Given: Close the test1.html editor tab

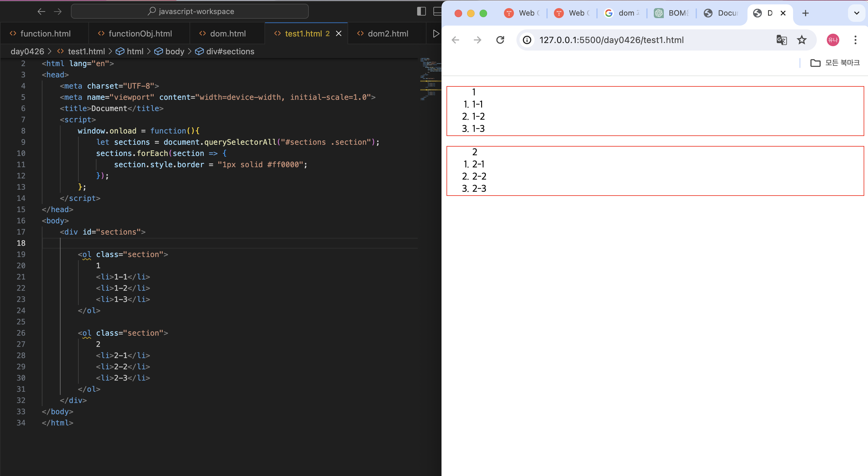Looking at the screenshot, I should pyautogui.click(x=339, y=34).
